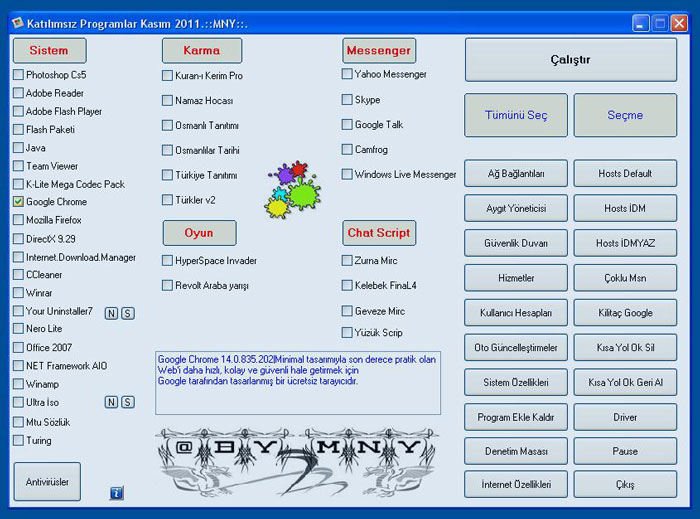Image resolution: width=700 pixels, height=519 pixels.
Task: Click the Hosts Default button
Action: 625,174
